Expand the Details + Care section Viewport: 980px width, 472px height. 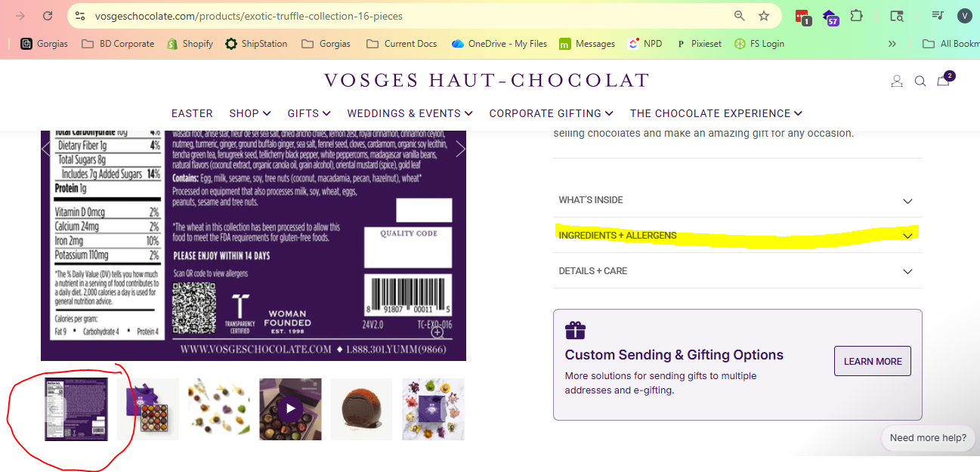737,271
